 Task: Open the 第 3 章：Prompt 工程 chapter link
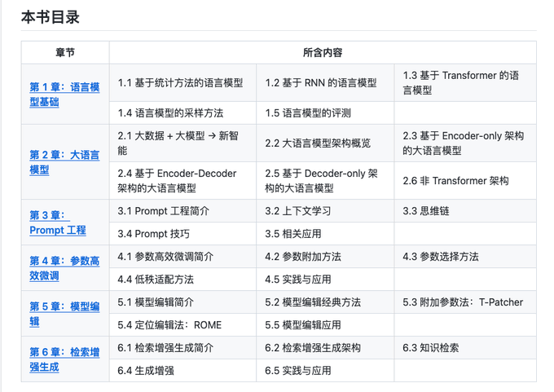coord(58,222)
